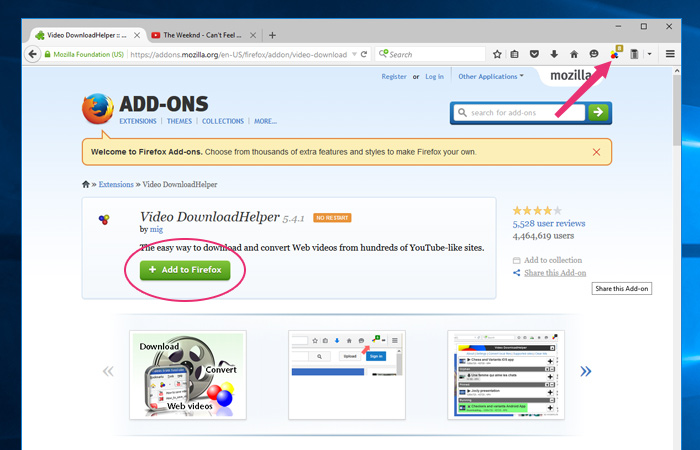Click the mozilla tab logo

click(571, 75)
